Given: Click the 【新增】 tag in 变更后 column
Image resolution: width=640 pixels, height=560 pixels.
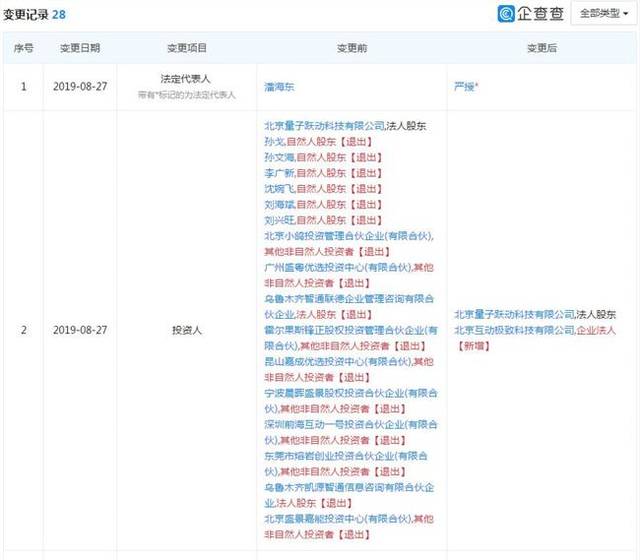Looking at the screenshot, I should [x=472, y=346].
